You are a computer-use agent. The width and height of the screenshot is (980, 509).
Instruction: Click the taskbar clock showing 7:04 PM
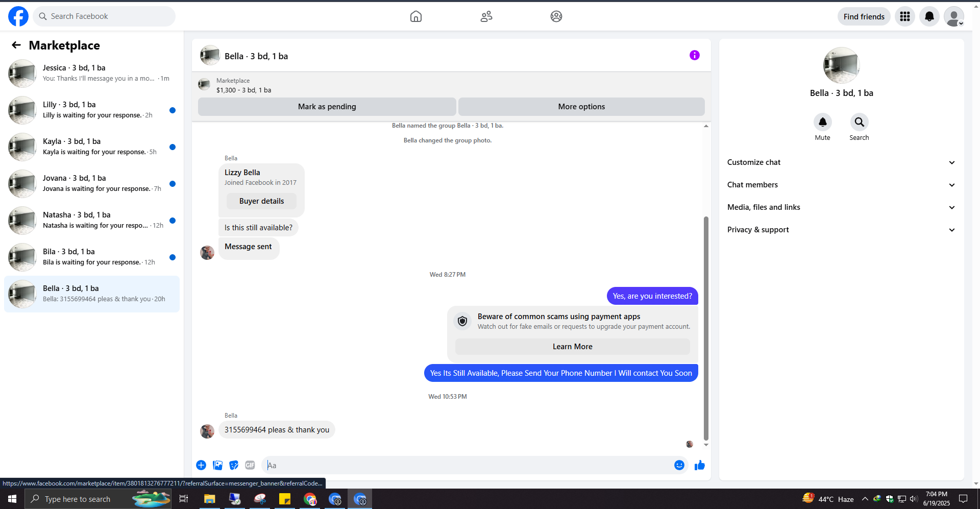coord(936,499)
